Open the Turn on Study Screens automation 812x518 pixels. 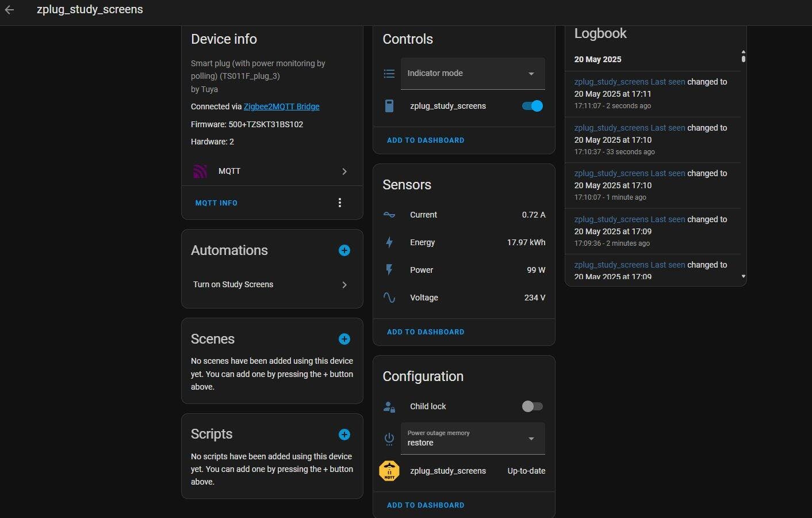point(271,284)
